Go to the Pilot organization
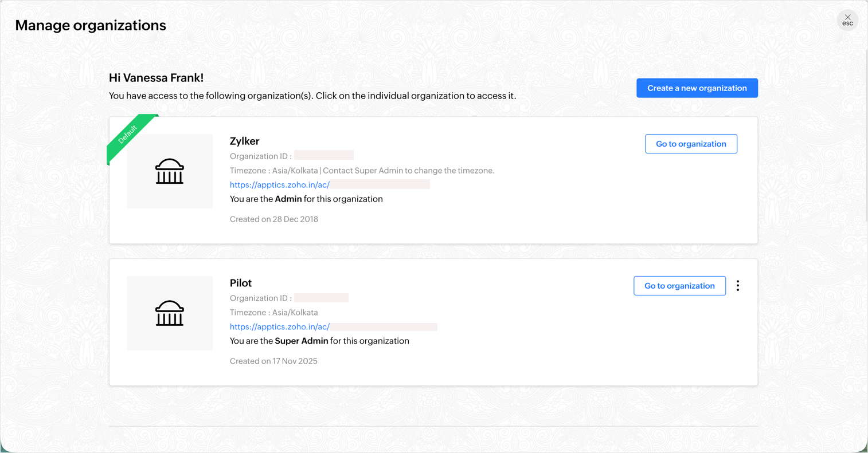Viewport: 868px width, 453px height. point(679,286)
